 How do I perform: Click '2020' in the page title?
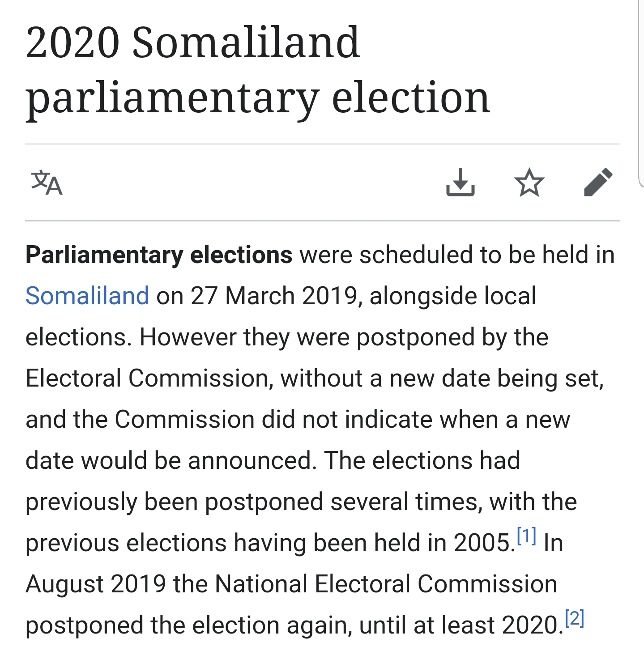[73, 43]
